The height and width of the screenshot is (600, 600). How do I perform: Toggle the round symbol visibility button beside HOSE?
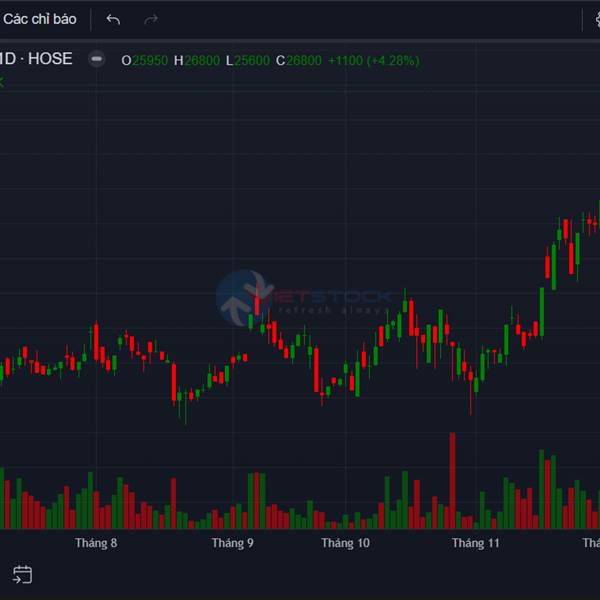click(96, 59)
